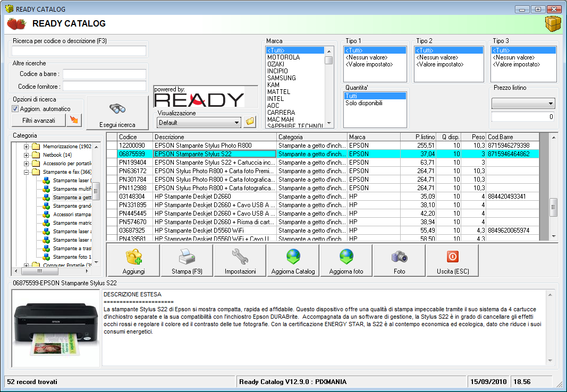This screenshot has width=567, height=392.
Task: Select <Nessun valore> in Tipo 1 list
Action: pos(375,57)
